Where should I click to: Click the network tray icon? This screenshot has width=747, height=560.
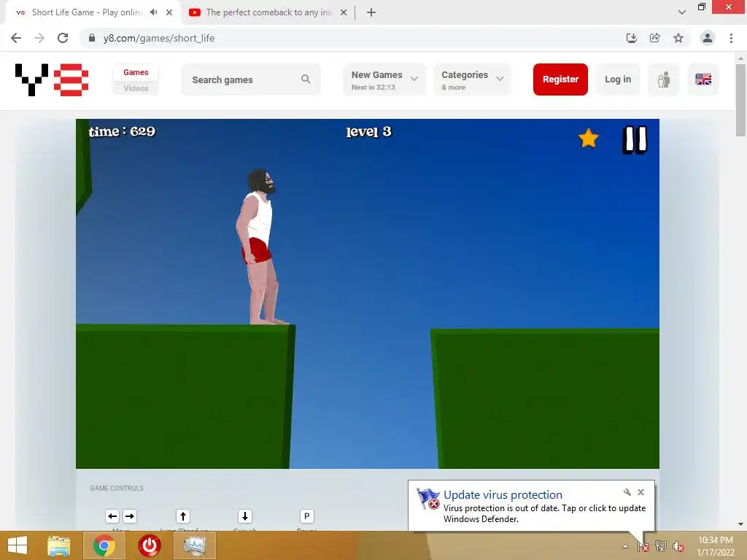(x=661, y=546)
